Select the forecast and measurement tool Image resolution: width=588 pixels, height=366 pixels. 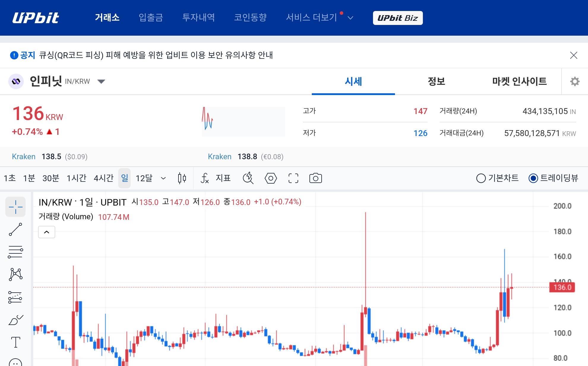coord(15,297)
